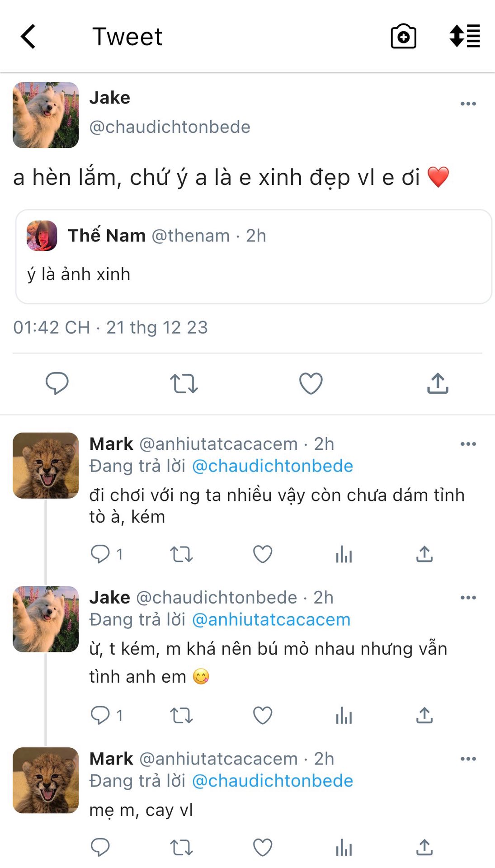View analytics on Mark's first reply

344,554
